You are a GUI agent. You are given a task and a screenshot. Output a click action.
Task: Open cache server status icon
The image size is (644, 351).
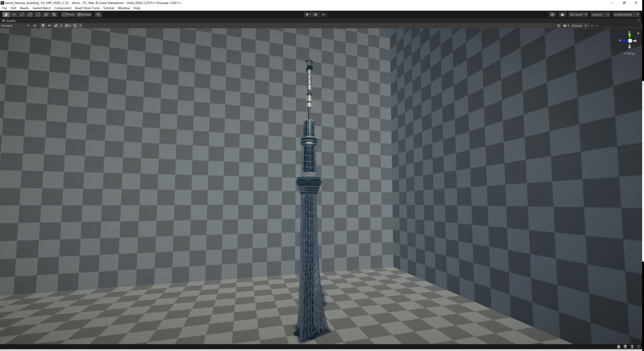click(x=625, y=347)
